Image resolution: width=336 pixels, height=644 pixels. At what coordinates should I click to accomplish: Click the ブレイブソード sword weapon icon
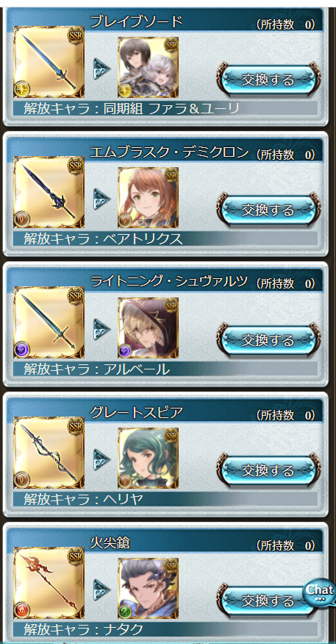coord(49,62)
